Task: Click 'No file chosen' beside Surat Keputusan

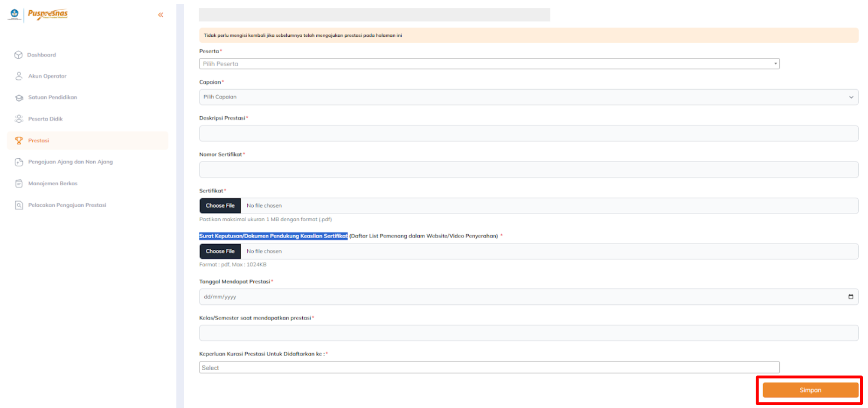Action: [x=264, y=251]
